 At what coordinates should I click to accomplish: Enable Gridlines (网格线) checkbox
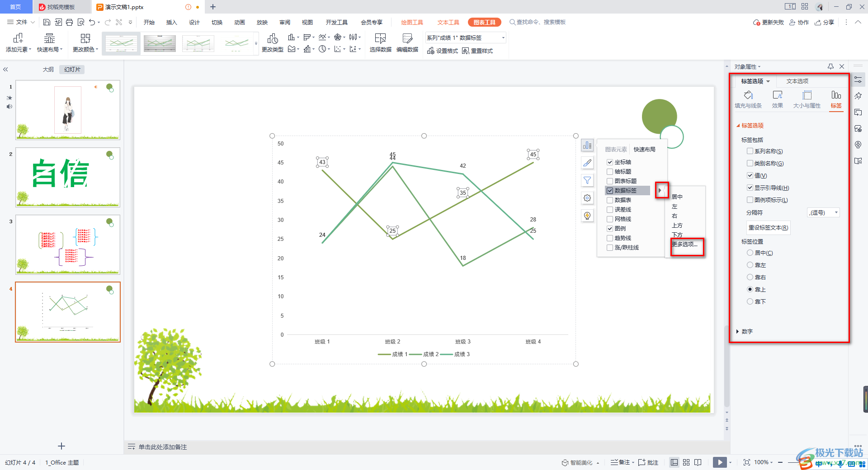click(x=610, y=219)
